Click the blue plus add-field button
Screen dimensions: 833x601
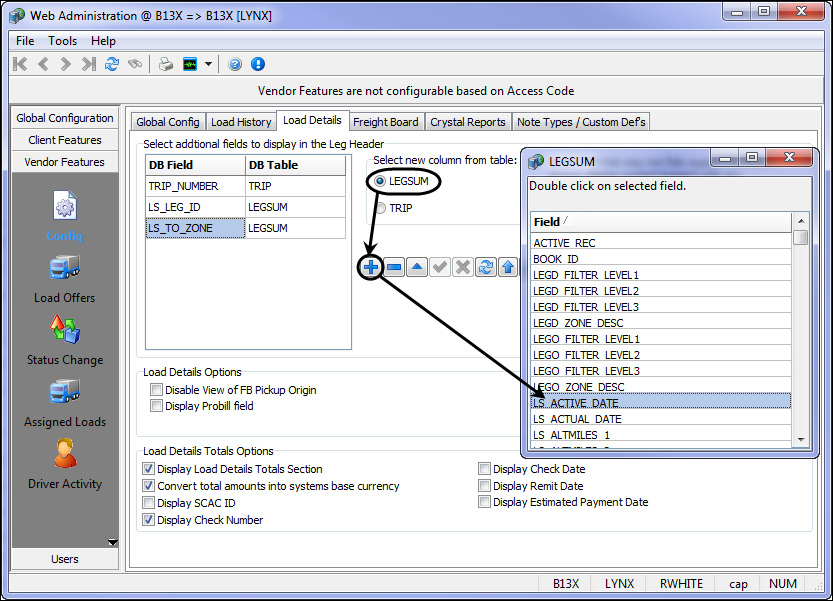pos(371,267)
